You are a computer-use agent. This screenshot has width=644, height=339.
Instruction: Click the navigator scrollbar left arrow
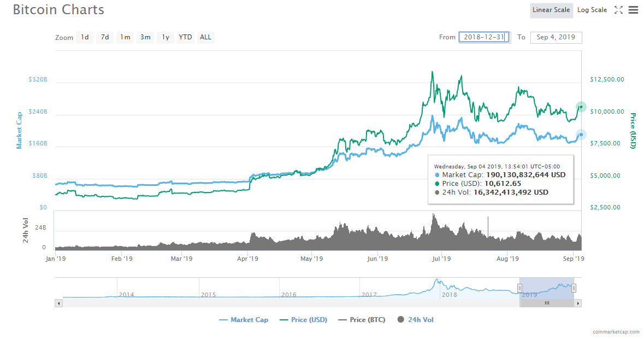click(x=58, y=302)
